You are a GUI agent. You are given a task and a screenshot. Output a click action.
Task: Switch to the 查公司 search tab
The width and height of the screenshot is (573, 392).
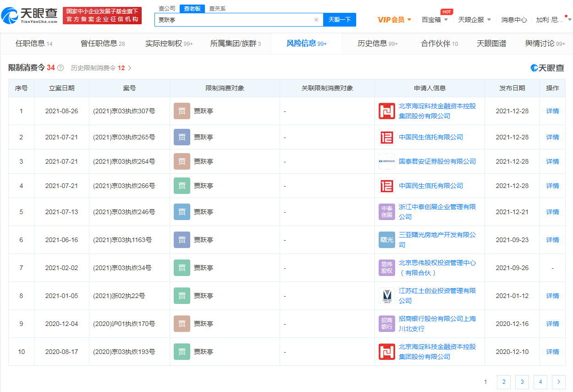(x=167, y=9)
